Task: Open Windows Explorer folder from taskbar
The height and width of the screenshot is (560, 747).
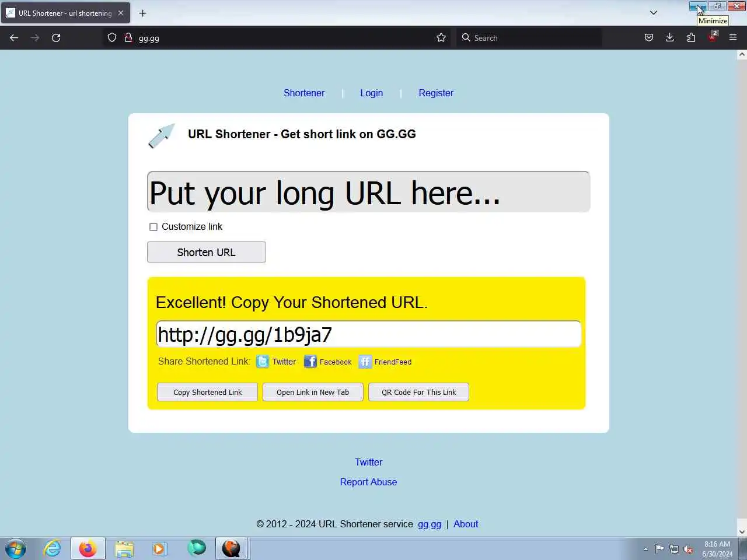Action: 124,549
